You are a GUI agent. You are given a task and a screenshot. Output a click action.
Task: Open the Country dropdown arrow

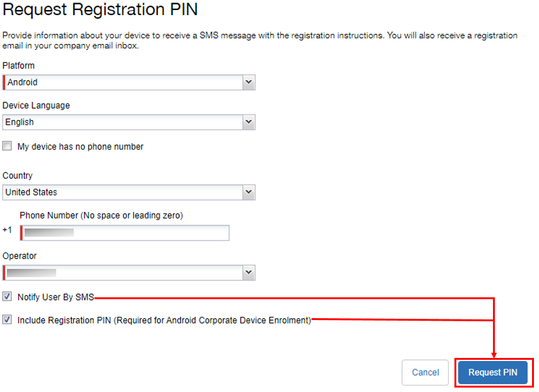click(249, 192)
